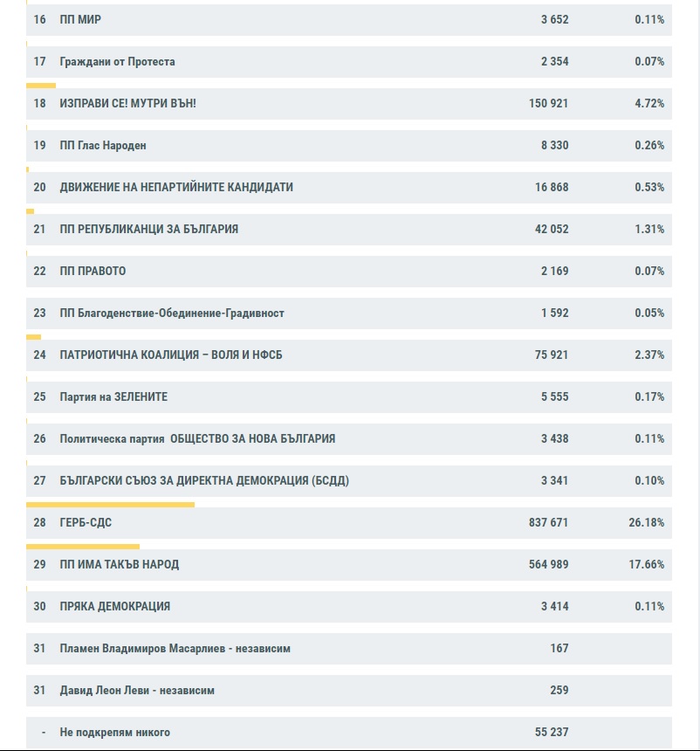Click ДВИЖЕНИЕ НА НЕПАРТИЙНИТЕ КАНДИДАТИ party name
Viewport: 700px width, 751px height.
(x=176, y=187)
